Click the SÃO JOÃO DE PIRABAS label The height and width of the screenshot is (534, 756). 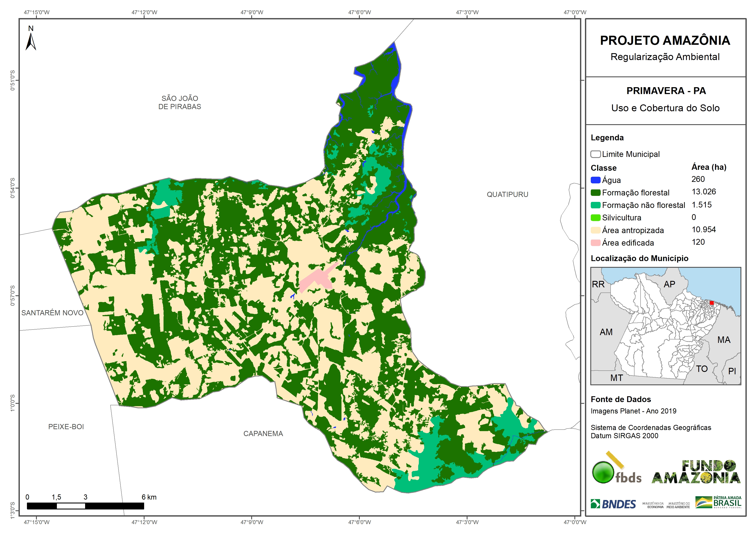pos(179,102)
